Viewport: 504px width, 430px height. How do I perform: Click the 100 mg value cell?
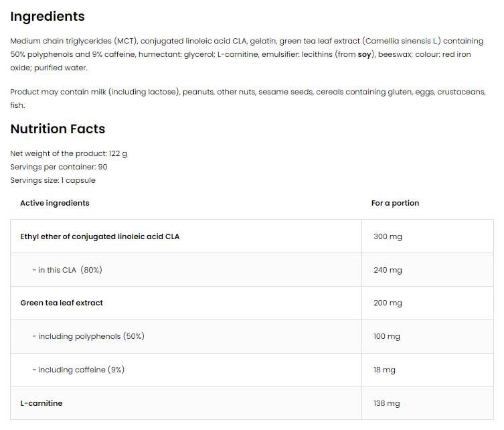click(428, 336)
